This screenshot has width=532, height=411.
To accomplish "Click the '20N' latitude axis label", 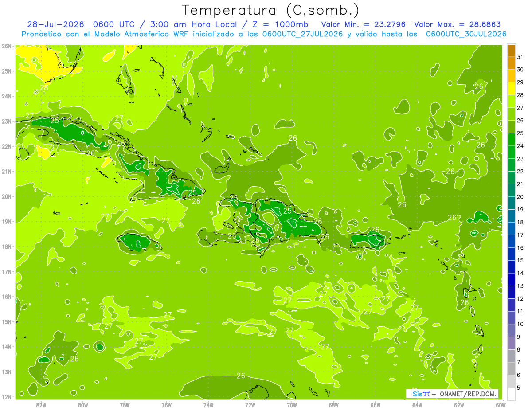I will 7,196.
